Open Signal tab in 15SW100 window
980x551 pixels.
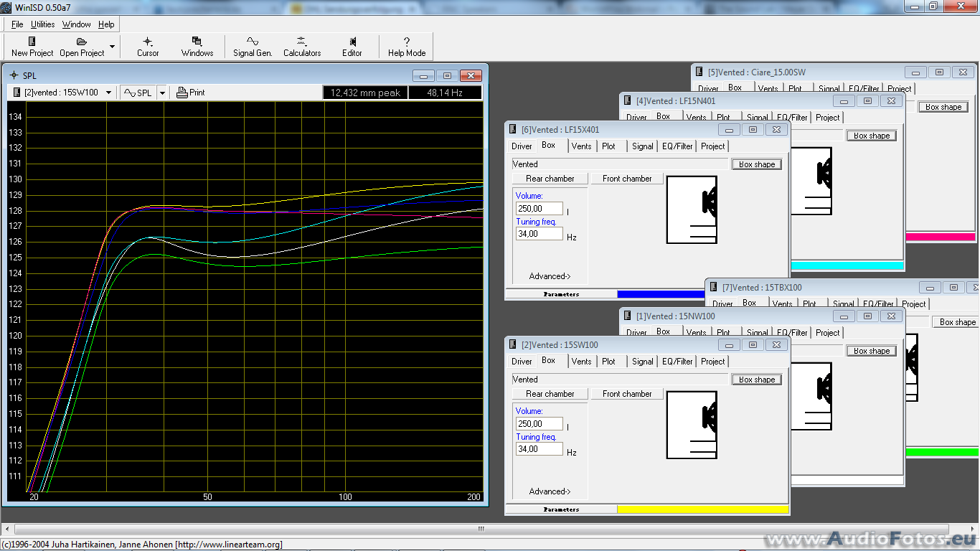643,362
